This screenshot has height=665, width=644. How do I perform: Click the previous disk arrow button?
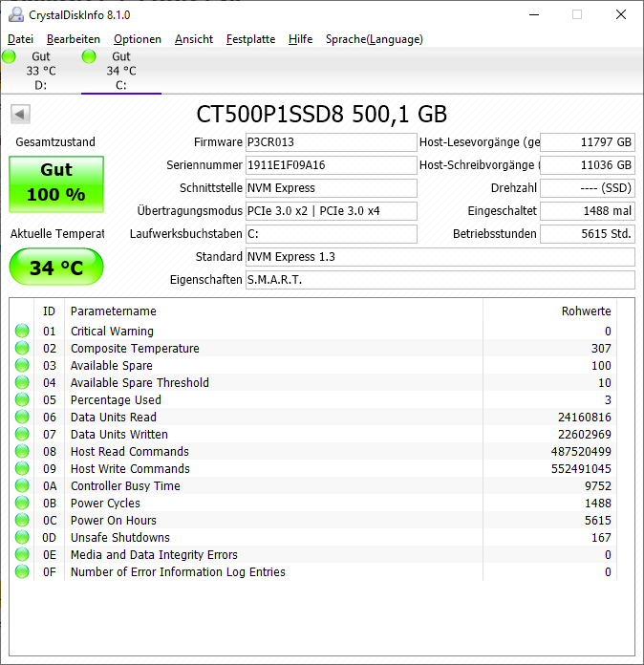(x=20, y=114)
